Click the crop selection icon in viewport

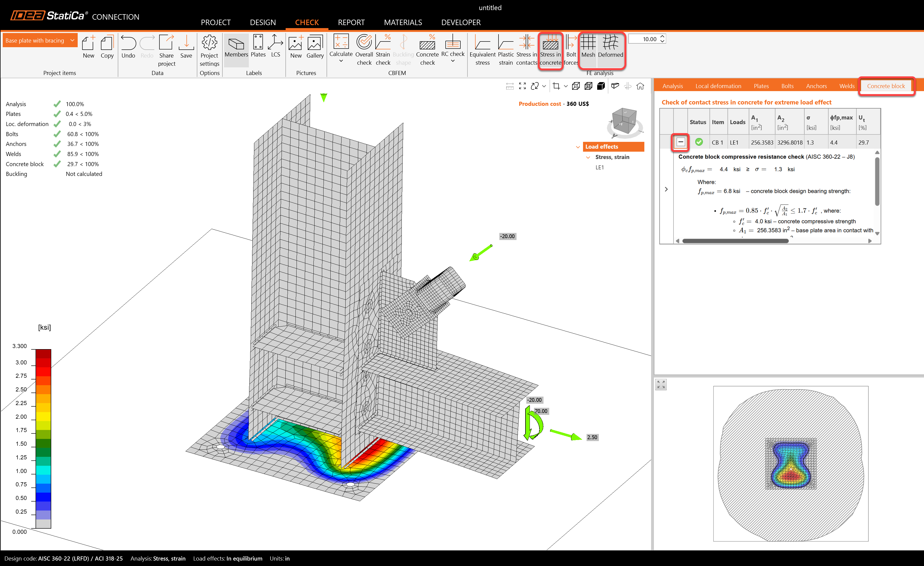(x=557, y=86)
